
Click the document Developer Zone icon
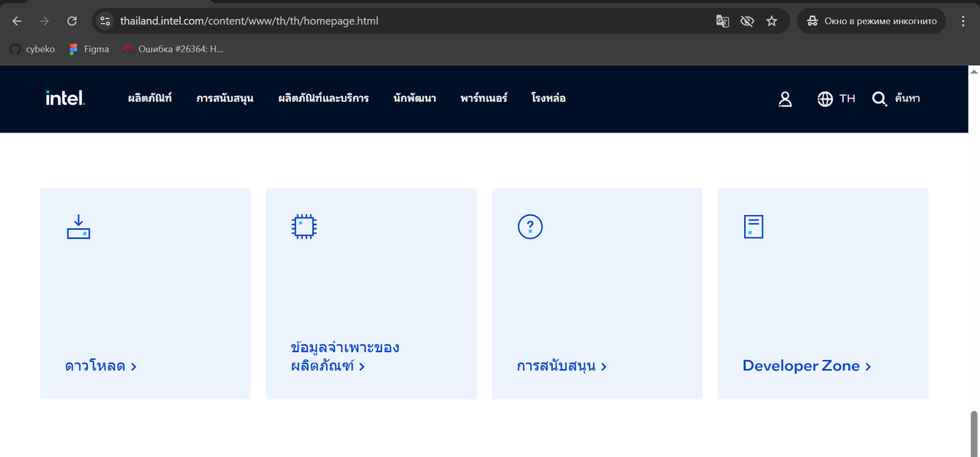pyautogui.click(x=753, y=227)
